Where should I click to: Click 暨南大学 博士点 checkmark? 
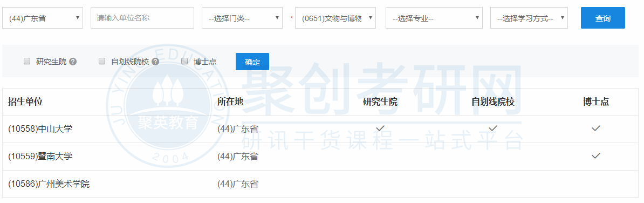coord(596,155)
